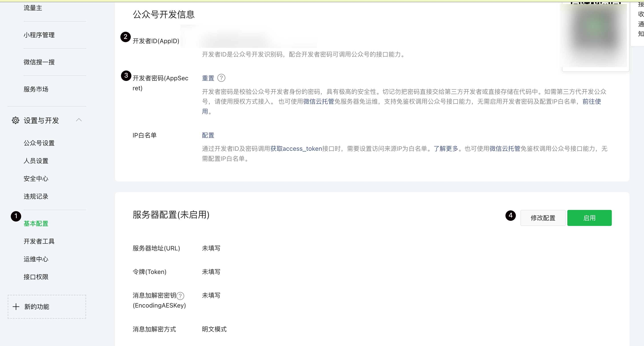Navigate to 接口权限 page
This screenshot has width=644, height=346.
click(x=36, y=277)
